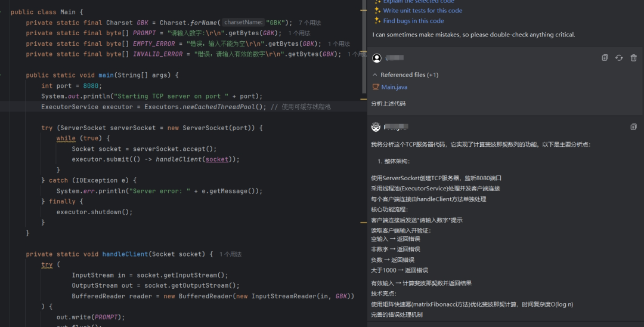The width and height of the screenshot is (644, 327).
Task: Delete the user message using trash icon
Action: tap(633, 58)
